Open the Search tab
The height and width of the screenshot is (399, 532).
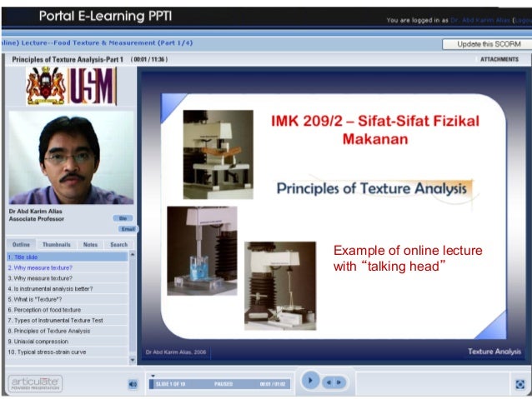(118, 244)
